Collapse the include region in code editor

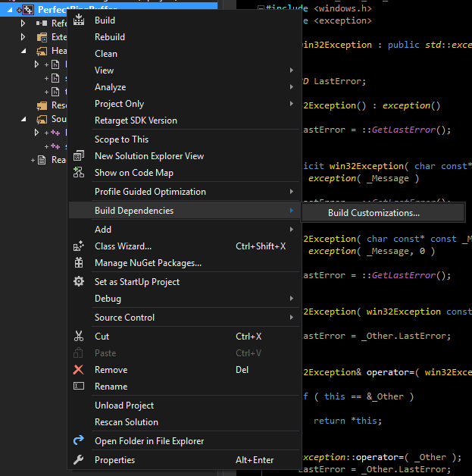pos(261,8)
